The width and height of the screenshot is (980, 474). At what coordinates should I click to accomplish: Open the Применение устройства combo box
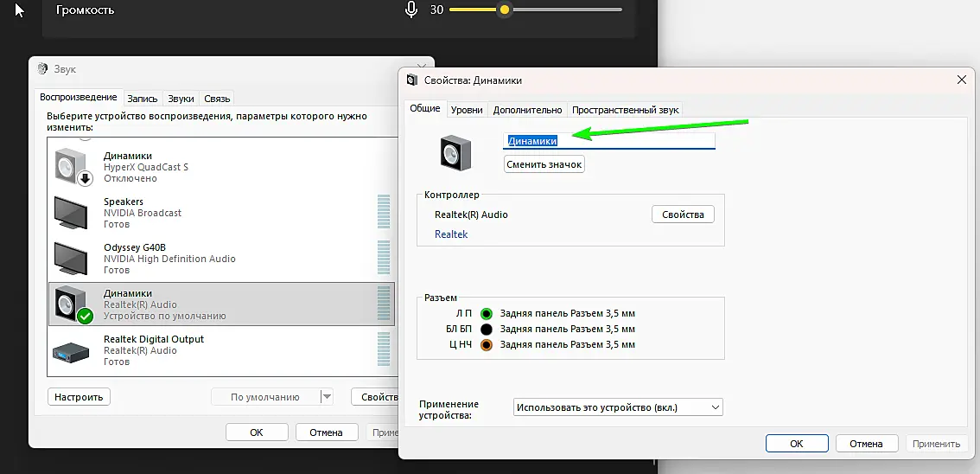point(618,407)
